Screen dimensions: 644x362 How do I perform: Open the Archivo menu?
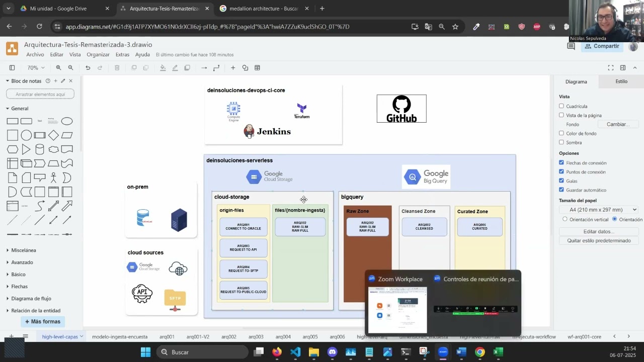pyautogui.click(x=35, y=54)
